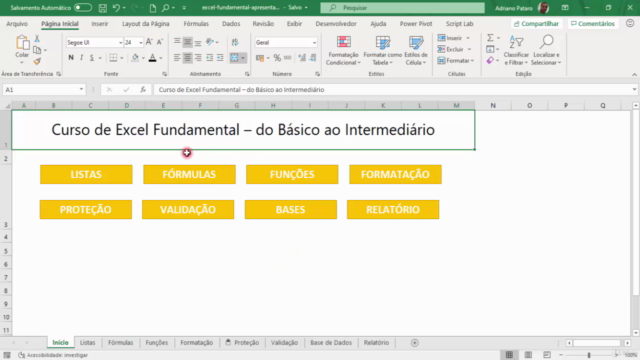Click the Undo arrow icon
Image resolution: width=640 pixels, height=360 pixels.
(116, 8)
